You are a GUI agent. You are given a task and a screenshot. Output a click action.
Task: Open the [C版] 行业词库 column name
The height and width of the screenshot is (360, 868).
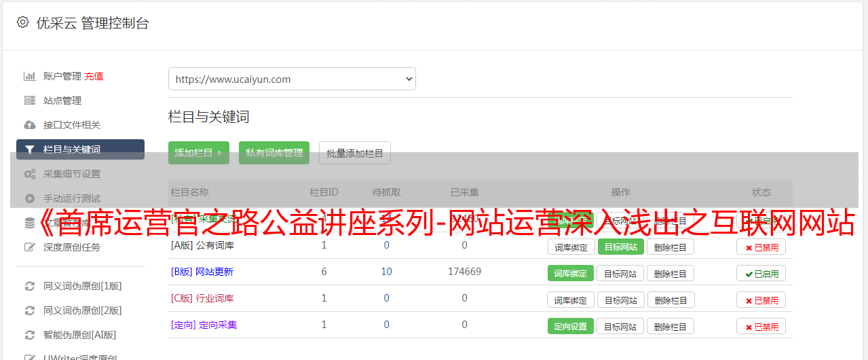click(202, 298)
